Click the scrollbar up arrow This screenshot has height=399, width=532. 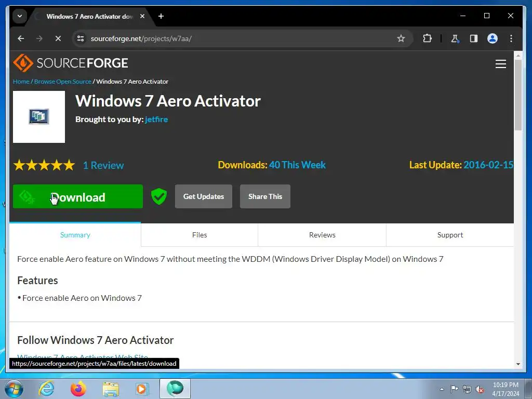coord(518,55)
